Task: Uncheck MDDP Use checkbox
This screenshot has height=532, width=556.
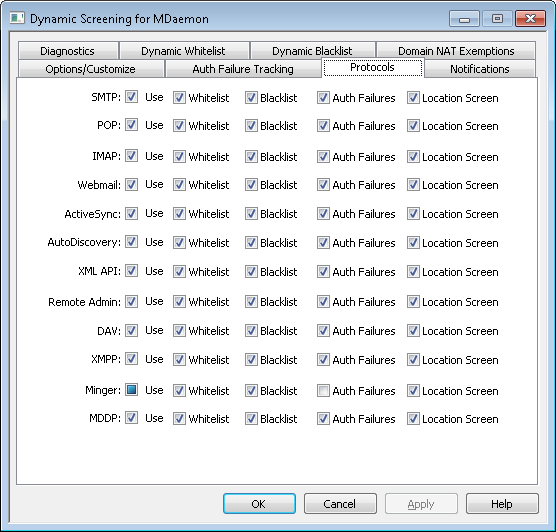Action: click(x=132, y=418)
